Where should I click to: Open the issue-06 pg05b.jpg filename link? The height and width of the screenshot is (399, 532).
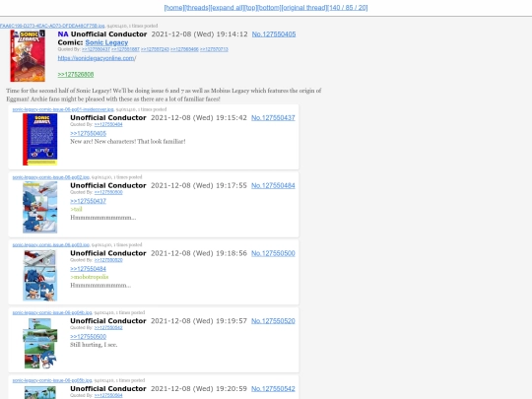pyautogui.click(x=52, y=380)
